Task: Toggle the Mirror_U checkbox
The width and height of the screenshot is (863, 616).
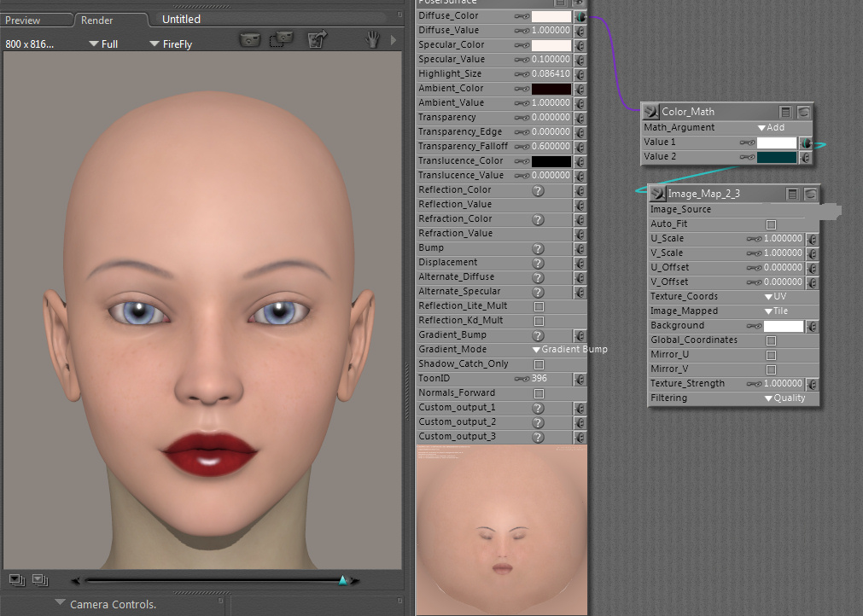Action: (x=772, y=355)
